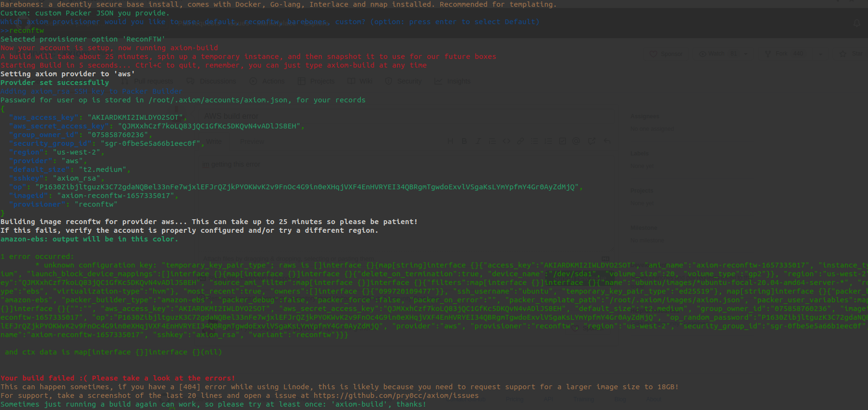Click region value 'us-west-2' in JSON
The width and height of the screenshot is (868, 410).
[x=76, y=152]
